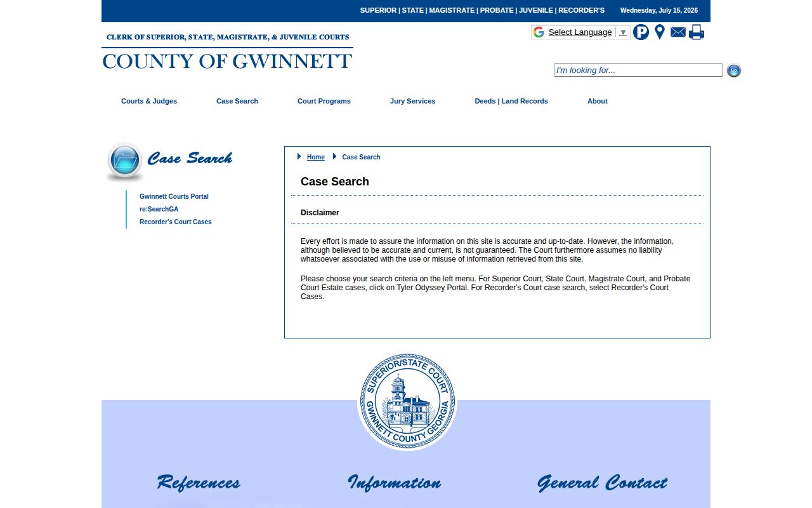Open the About menu
The height and width of the screenshot is (508, 812).
(x=598, y=101)
